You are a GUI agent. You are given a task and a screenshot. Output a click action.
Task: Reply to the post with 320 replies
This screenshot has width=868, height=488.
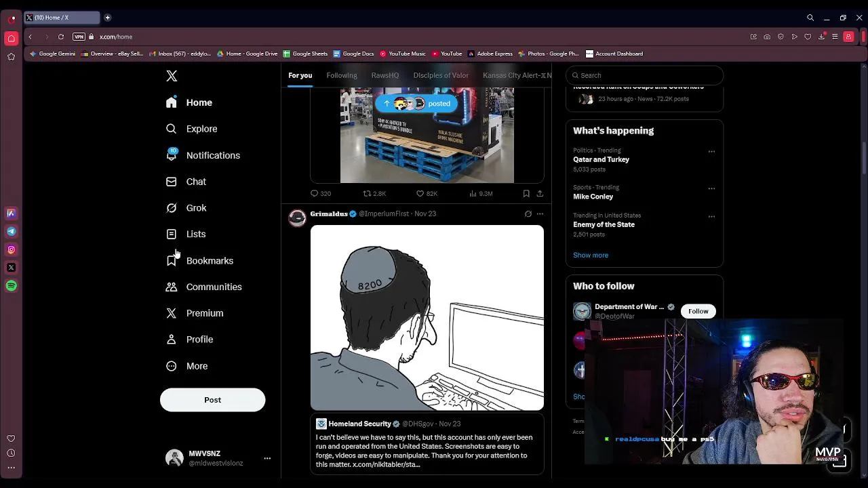321,193
